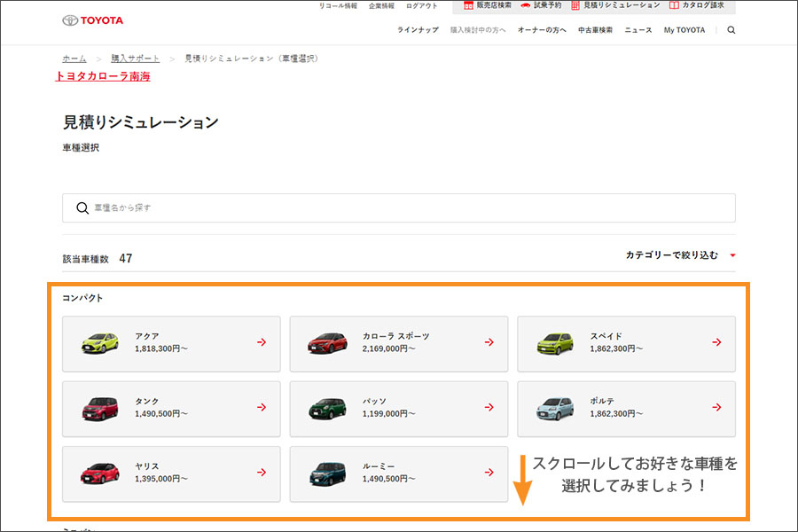The image size is (798, 532).
Task: Open the ラインナップ menu
Action: coord(418,30)
